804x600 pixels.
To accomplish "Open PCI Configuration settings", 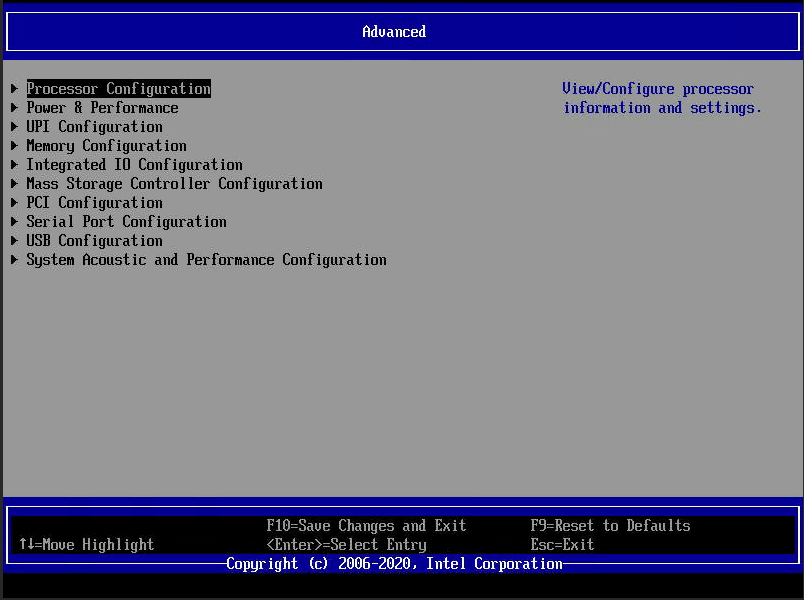I will click(94, 202).
